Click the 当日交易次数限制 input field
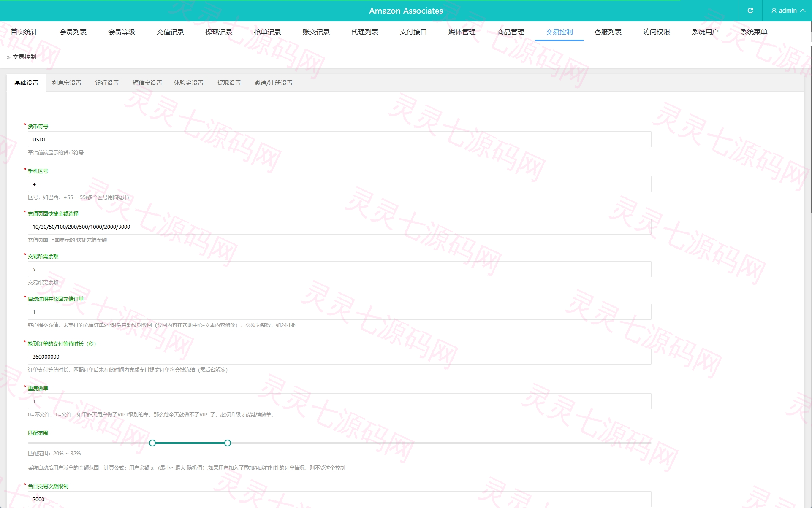 339,499
